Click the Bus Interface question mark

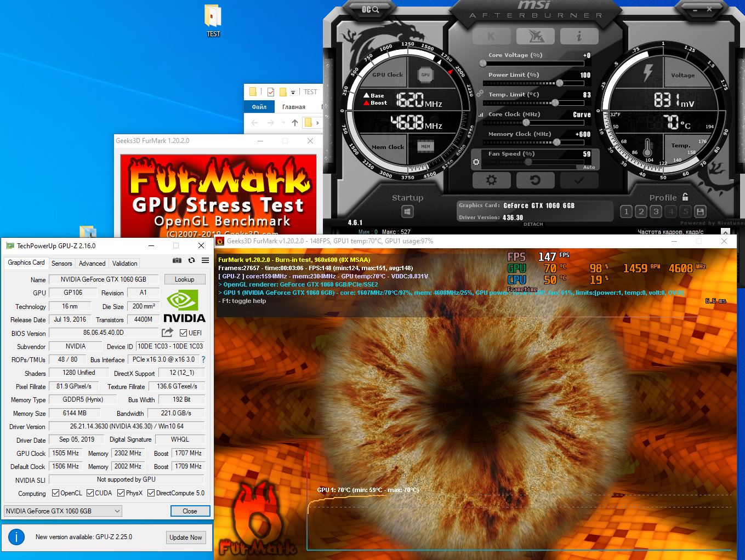pos(203,359)
